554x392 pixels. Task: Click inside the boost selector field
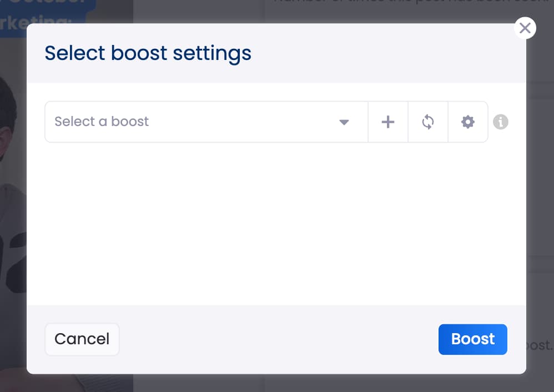click(x=194, y=122)
